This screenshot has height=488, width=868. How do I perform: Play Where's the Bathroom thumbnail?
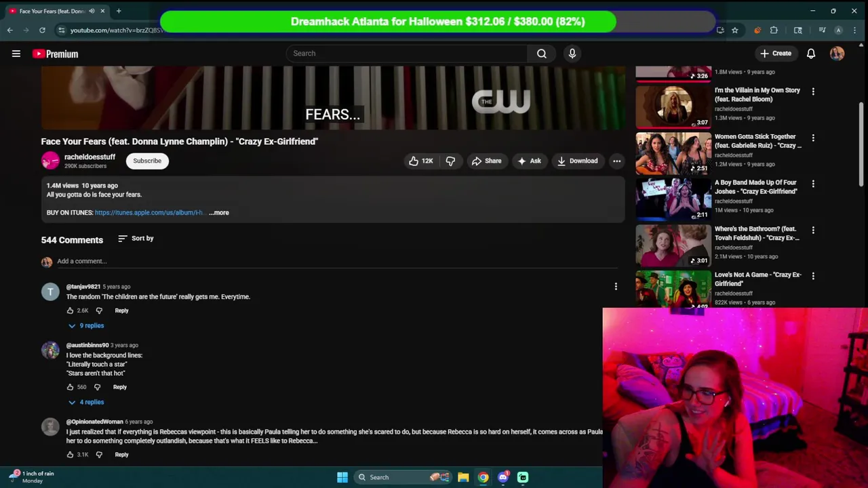673,245
